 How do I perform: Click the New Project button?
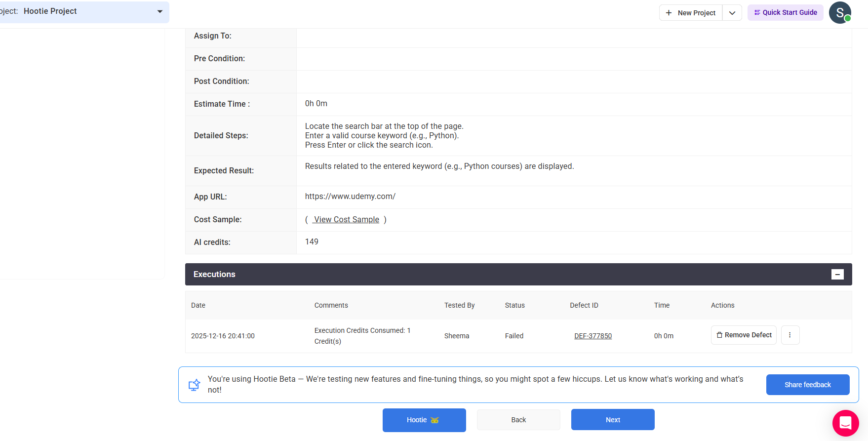tap(691, 13)
